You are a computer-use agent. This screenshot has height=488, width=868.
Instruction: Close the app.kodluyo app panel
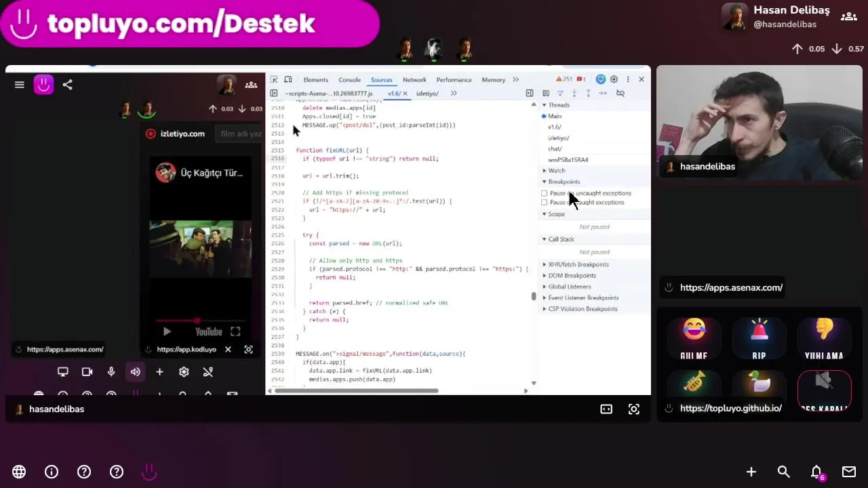(228, 350)
